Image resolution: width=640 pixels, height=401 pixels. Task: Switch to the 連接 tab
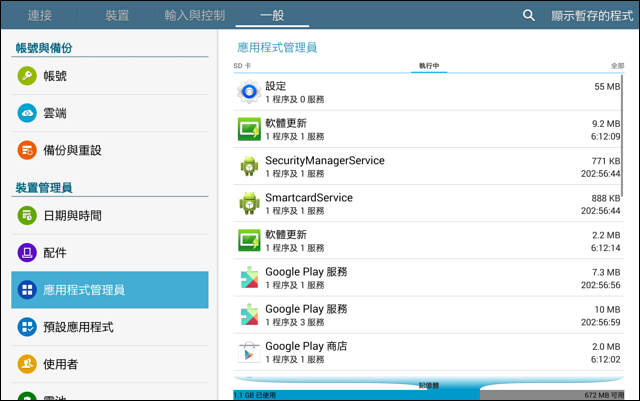[40, 16]
